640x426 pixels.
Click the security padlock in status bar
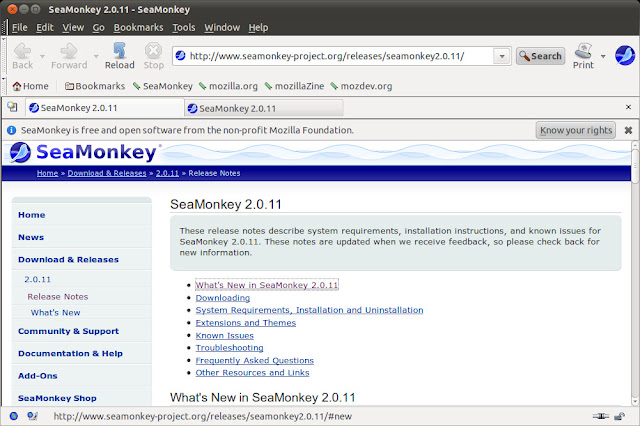tap(619, 416)
